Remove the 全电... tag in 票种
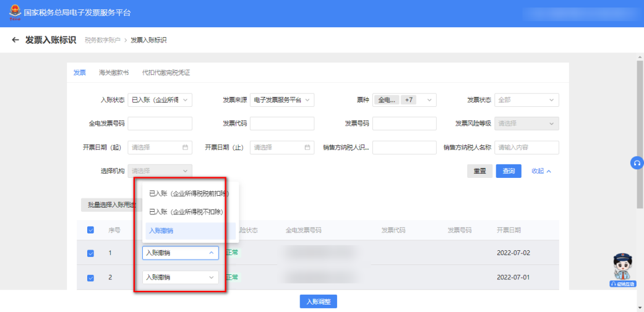 tap(387, 99)
